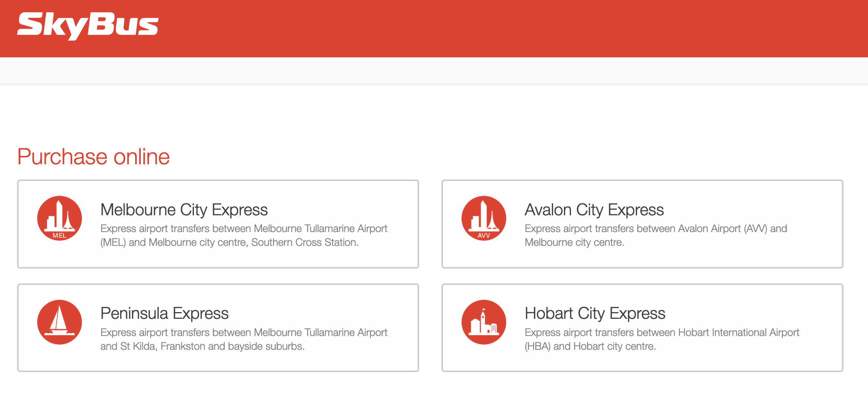Click the AVV skyline circle icon

click(x=484, y=218)
